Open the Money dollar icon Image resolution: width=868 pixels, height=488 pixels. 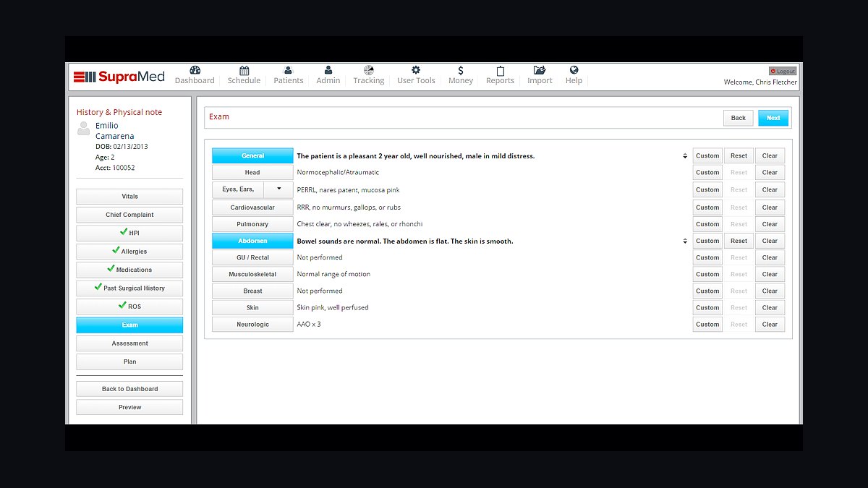point(461,70)
